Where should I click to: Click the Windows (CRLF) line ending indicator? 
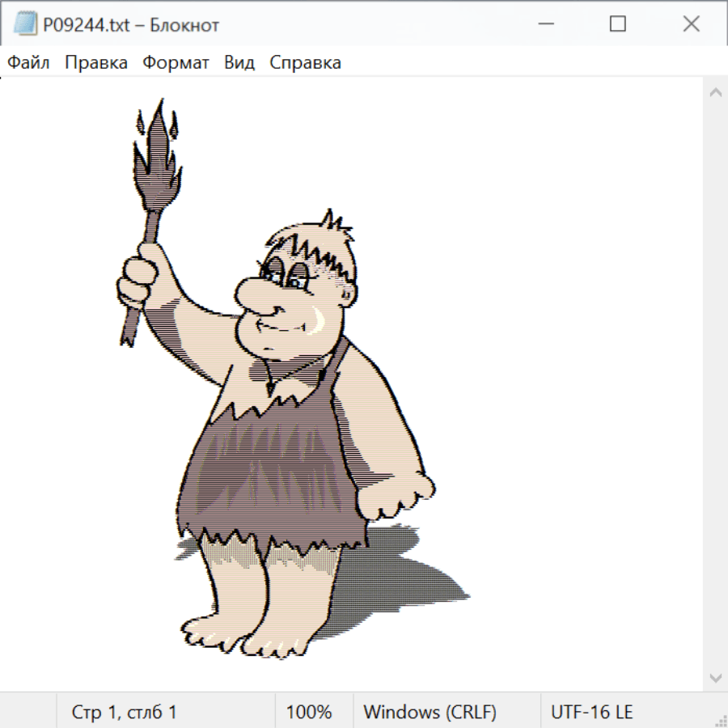[430, 712]
